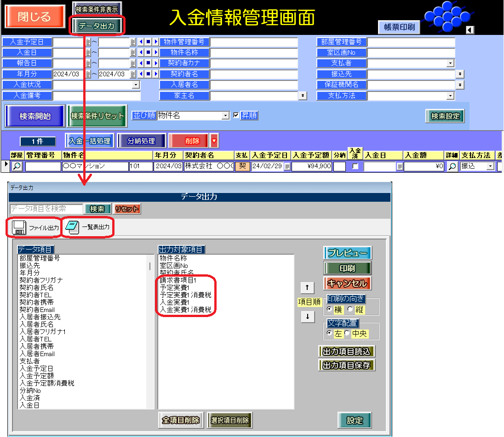Image resolution: width=504 pixels, height=437 pixels.
Task: Click the 検索開始 button
Action: point(35,116)
